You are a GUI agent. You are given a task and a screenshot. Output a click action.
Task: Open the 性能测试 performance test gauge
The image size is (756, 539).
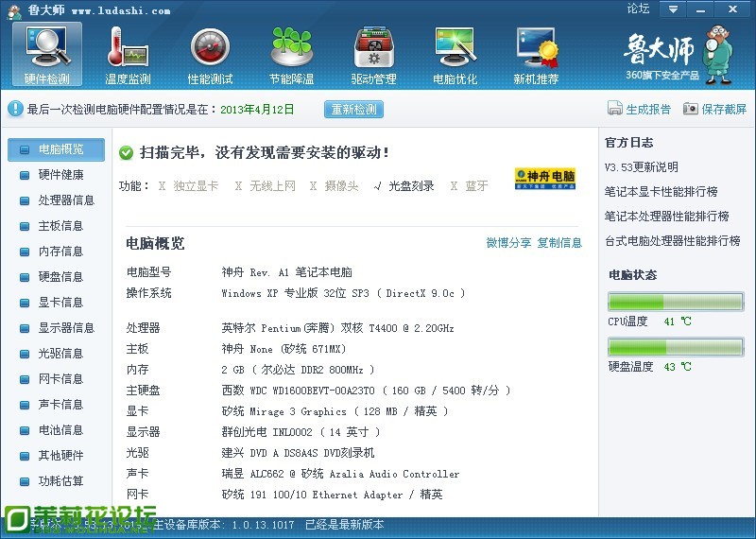point(210,55)
